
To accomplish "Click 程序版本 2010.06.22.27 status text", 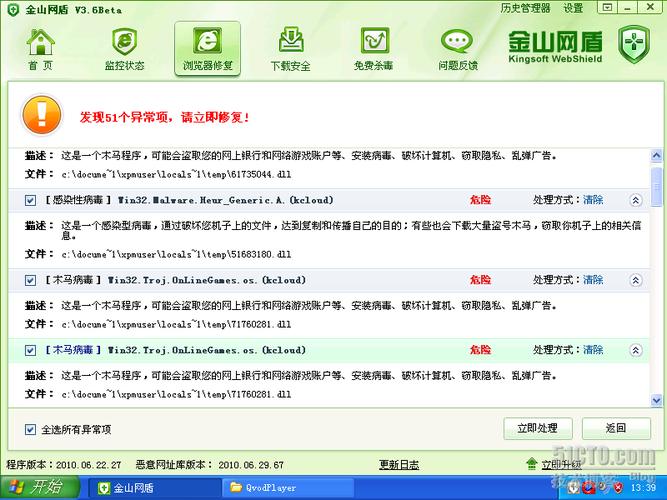I will pos(64,465).
